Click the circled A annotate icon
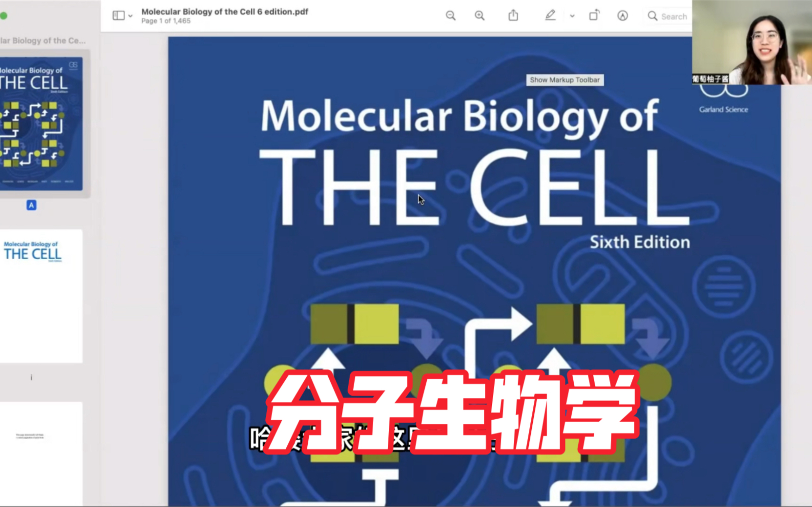 point(623,16)
